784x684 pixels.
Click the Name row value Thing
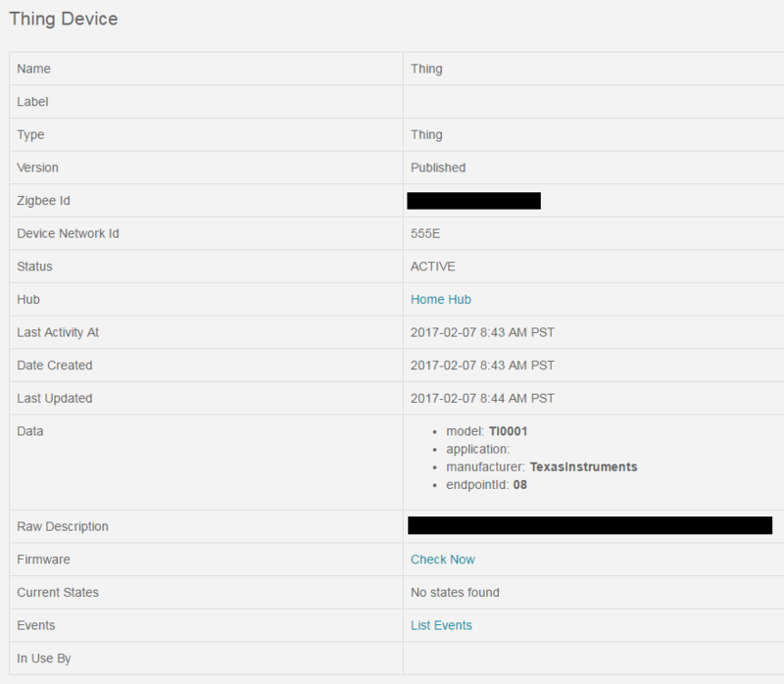point(426,69)
